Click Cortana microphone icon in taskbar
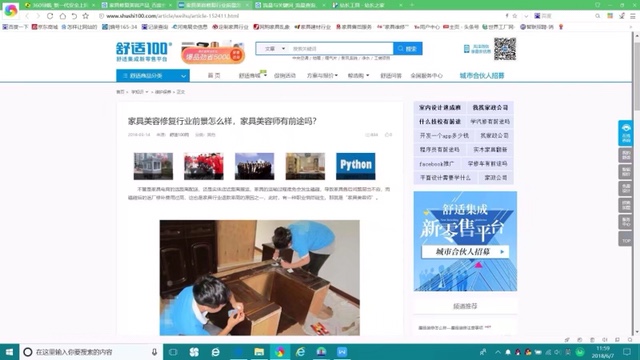 154,352
